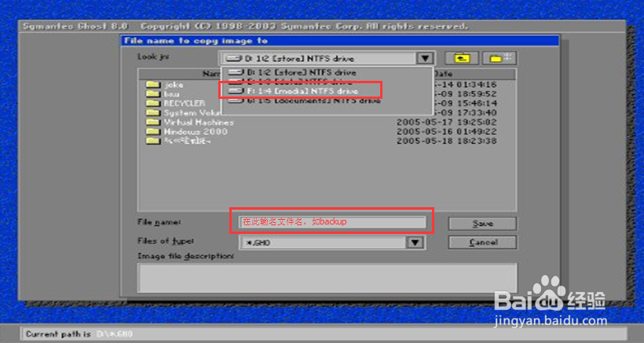Image resolution: width=644 pixels, height=343 pixels.
Task: Select the Virtual Machines folder
Action: (x=190, y=122)
